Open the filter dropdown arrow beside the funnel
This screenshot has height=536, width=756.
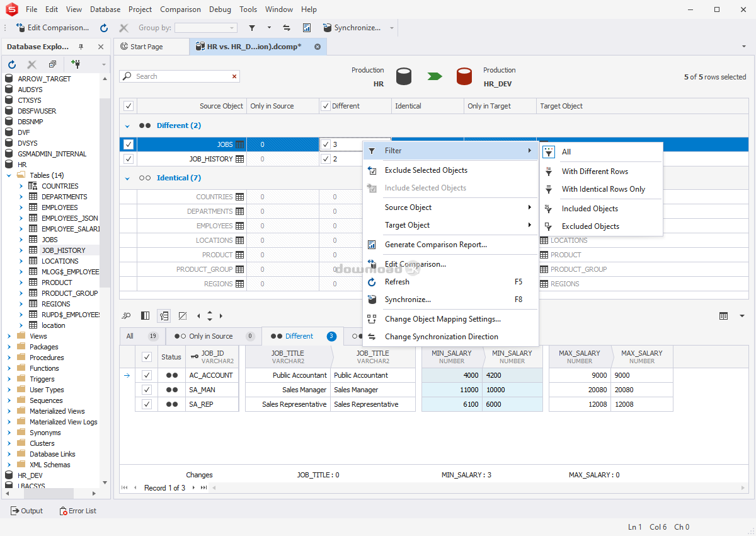click(x=269, y=28)
